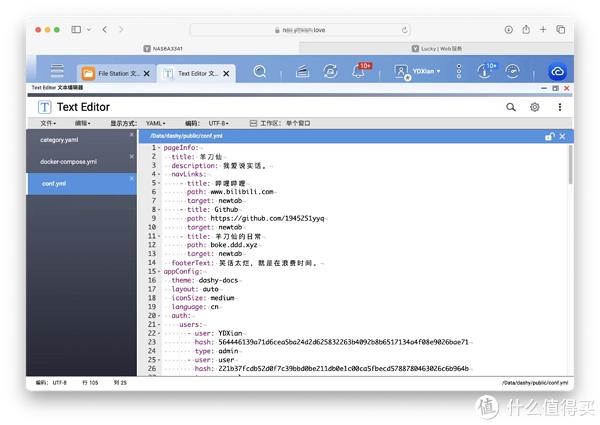Open the background tasks icon
The image size is (600, 425).
[303, 71]
